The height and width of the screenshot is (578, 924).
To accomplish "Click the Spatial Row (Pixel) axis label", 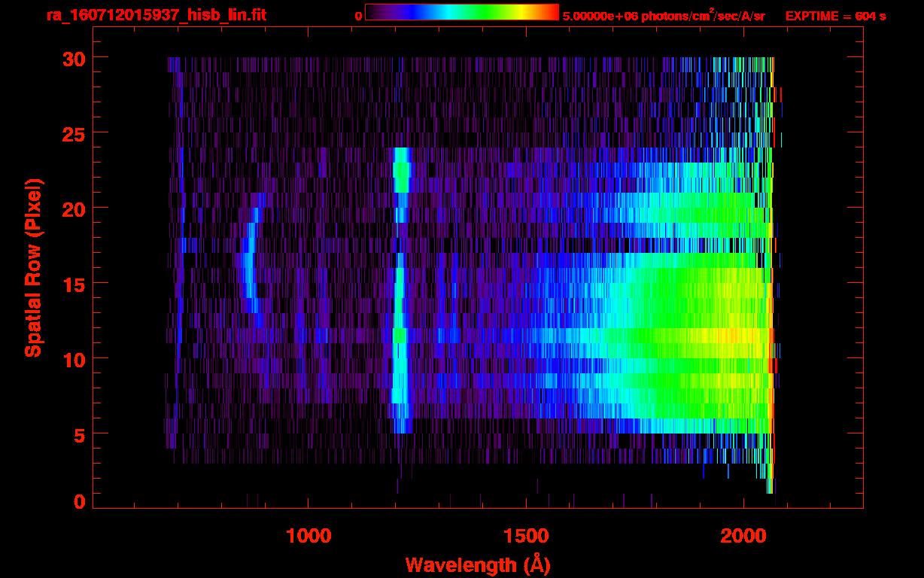I will (32, 268).
